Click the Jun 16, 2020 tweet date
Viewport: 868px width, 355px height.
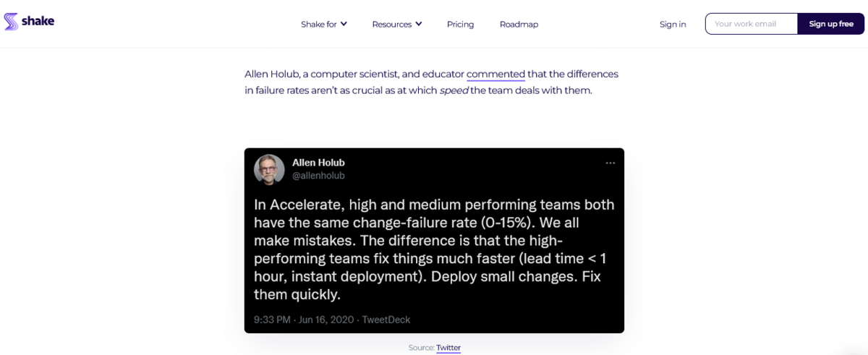[x=326, y=319]
